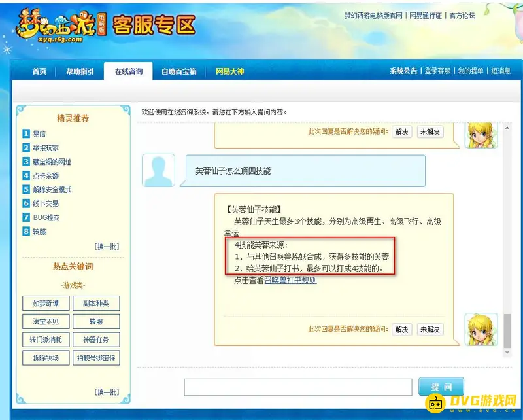
Task: Mark the top reply as 未解决
Action: tap(430, 132)
